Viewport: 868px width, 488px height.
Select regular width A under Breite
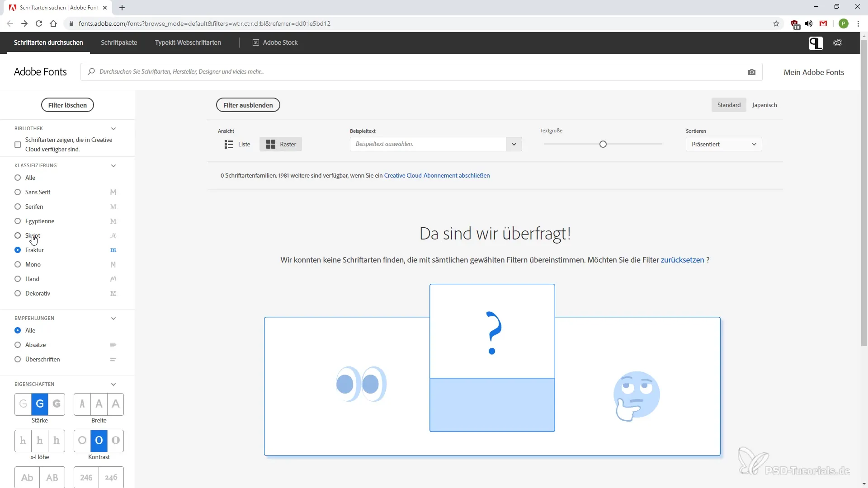(x=99, y=404)
